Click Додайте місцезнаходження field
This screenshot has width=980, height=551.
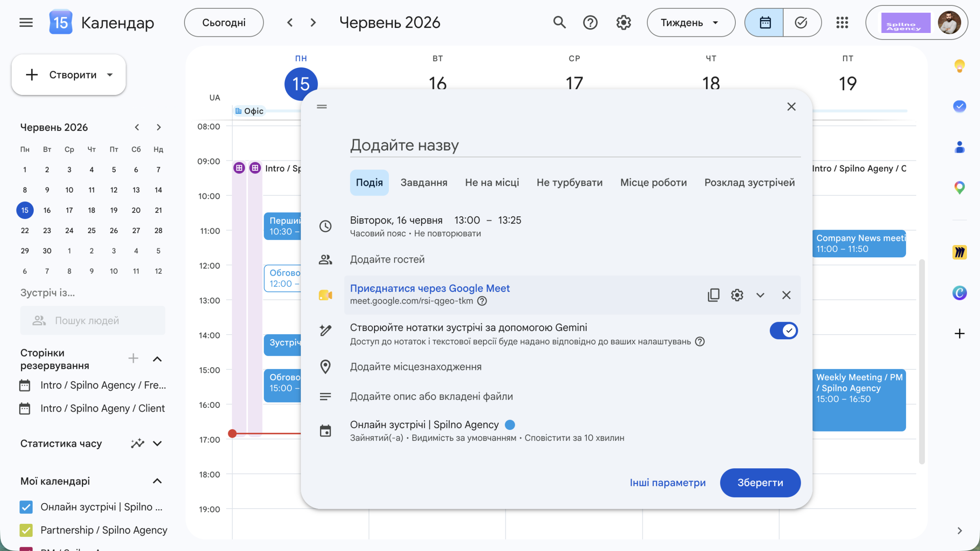point(416,367)
